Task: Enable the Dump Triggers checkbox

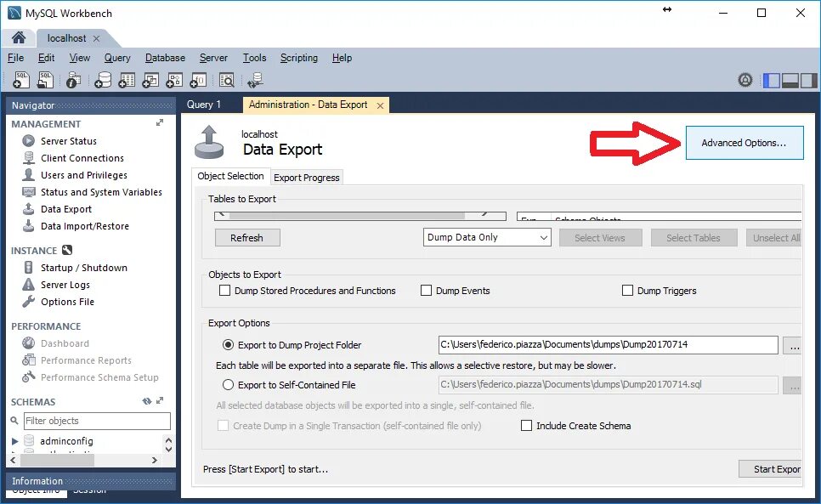Action: point(627,291)
